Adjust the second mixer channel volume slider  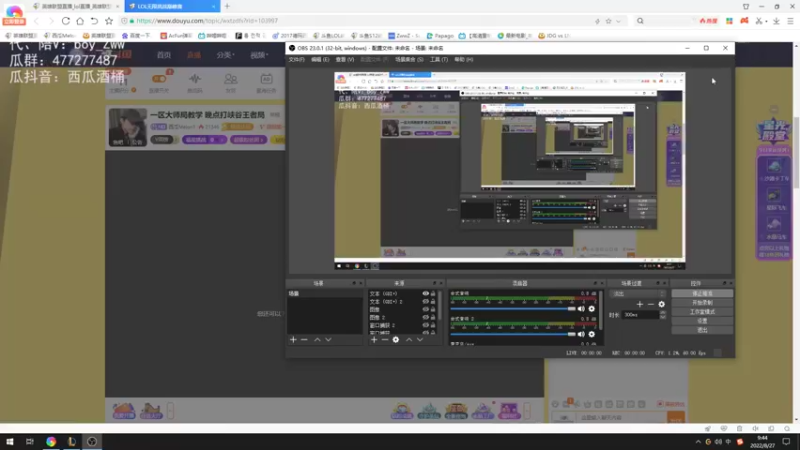[513, 334]
